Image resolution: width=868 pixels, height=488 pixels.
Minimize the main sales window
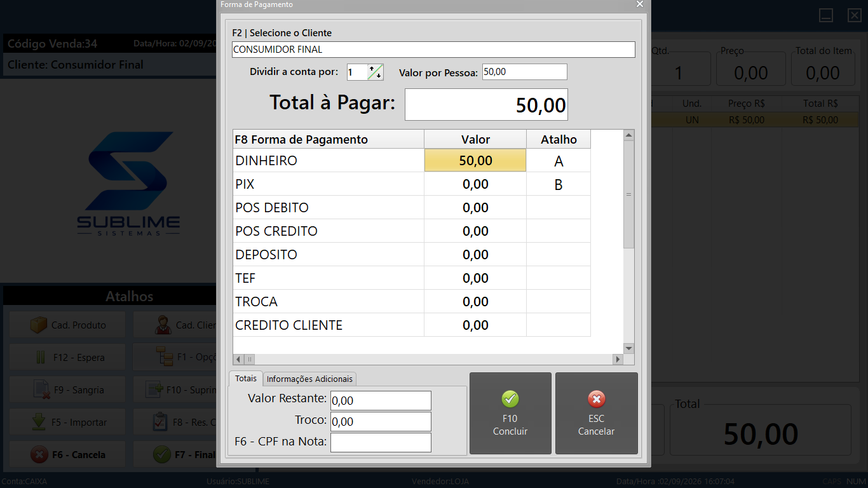(x=826, y=15)
